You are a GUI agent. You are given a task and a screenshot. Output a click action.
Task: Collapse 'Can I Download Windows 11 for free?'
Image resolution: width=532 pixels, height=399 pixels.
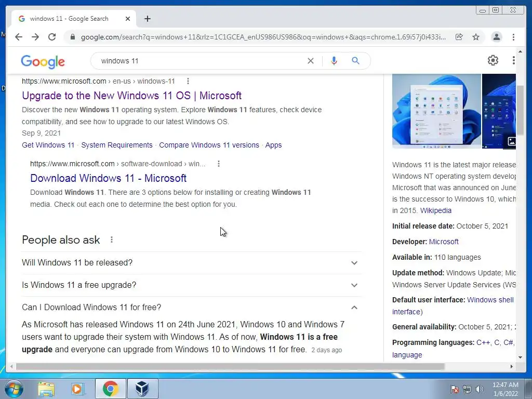point(191,308)
